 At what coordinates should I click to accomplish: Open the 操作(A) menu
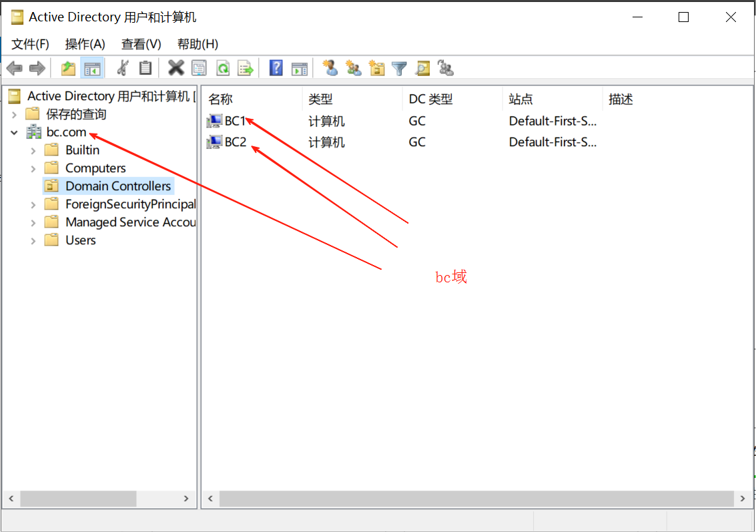tap(85, 44)
